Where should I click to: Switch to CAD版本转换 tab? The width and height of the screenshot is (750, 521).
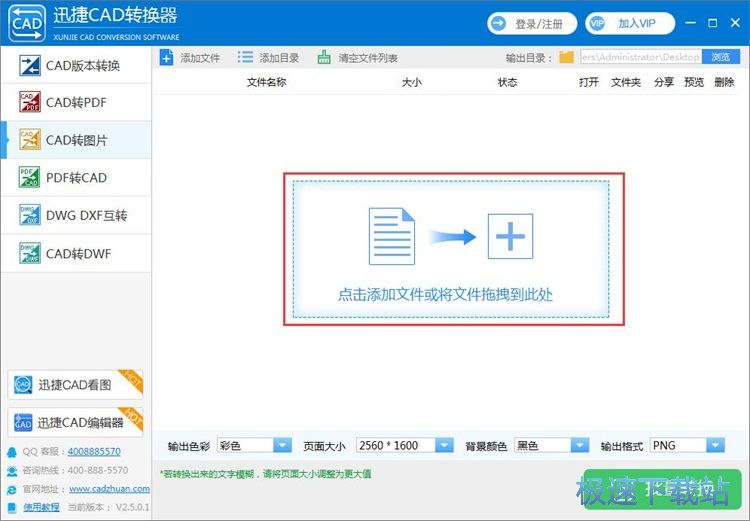tap(77, 65)
